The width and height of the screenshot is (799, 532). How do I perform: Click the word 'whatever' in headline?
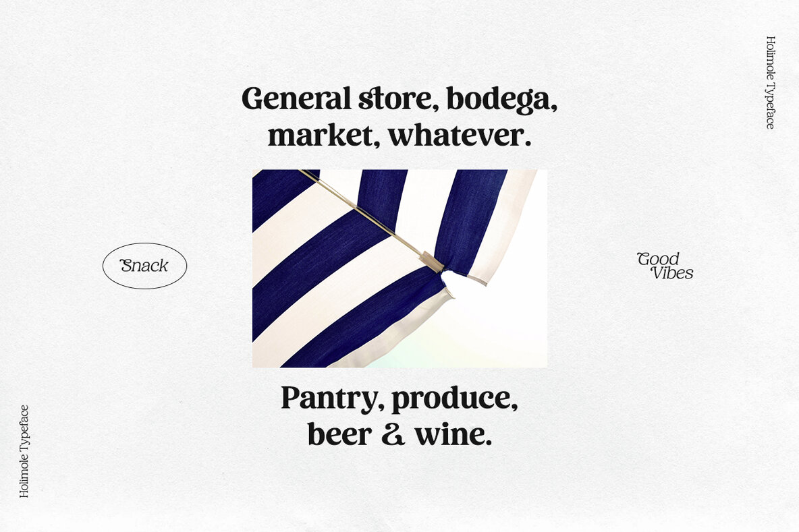[456, 136]
